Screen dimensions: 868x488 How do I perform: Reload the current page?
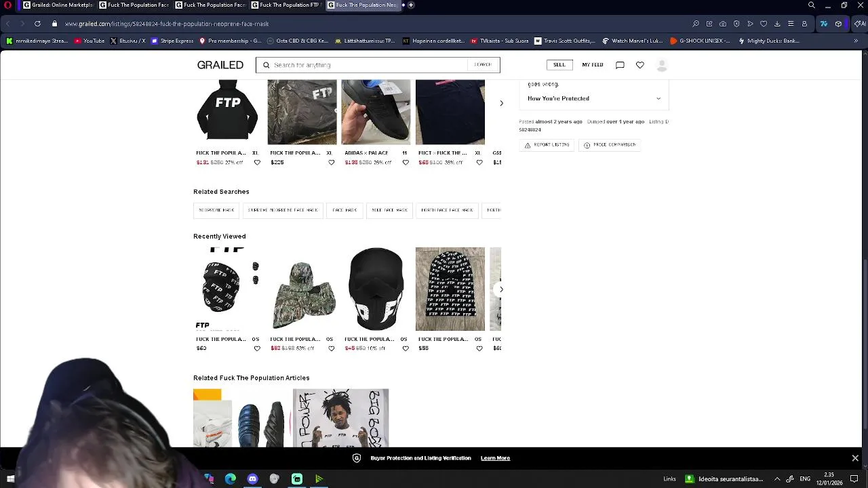[x=37, y=24]
